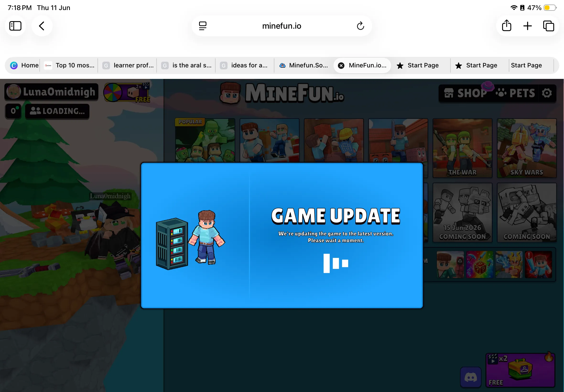Click the Wi-Fi status icon
564x392 pixels.
pyautogui.click(x=514, y=8)
